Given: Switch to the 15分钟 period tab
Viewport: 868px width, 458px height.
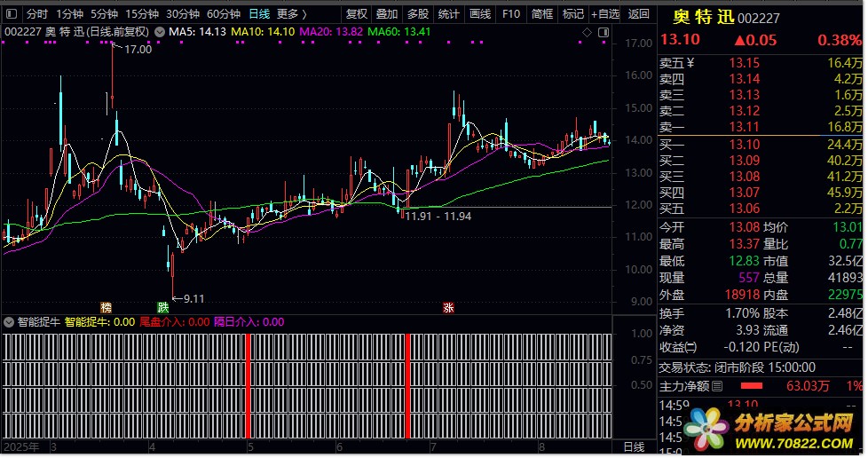Looking at the screenshot, I should [142, 14].
